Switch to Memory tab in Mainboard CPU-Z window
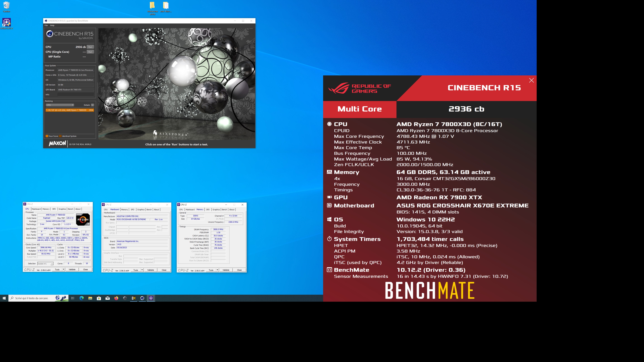Image resolution: width=644 pixels, height=362 pixels. (125, 210)
